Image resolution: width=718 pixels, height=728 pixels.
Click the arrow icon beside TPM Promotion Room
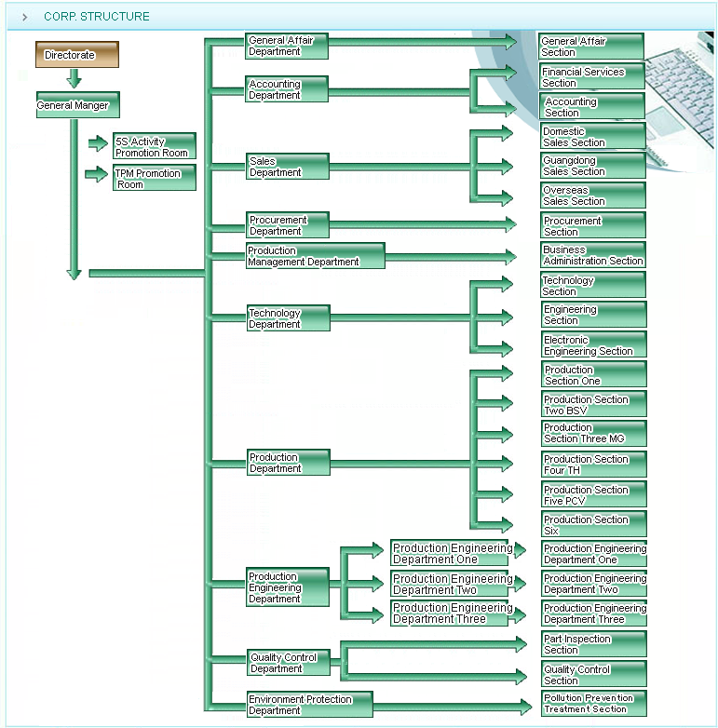tap(98, 174)
